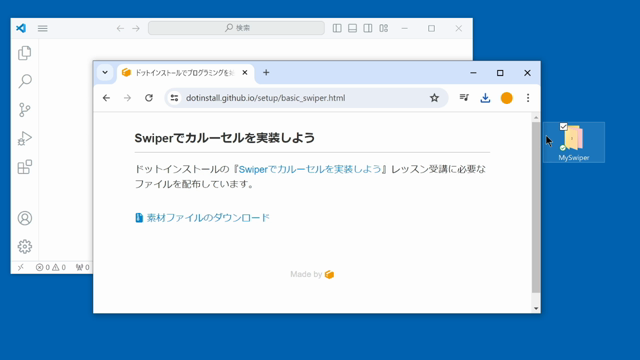This screenshot has width=640, height=360.
Task: Click the dotinstall logo next to Made by
Action: pos(329,275)
